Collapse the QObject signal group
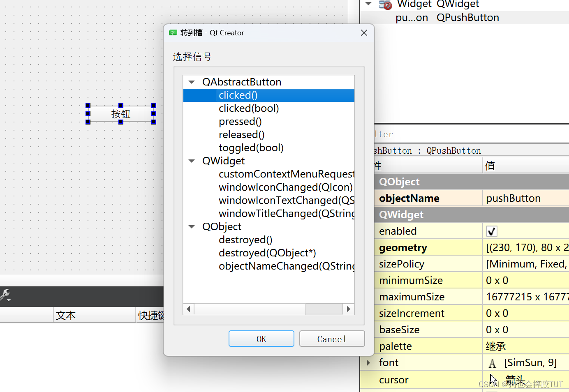Viewport: 569px width, 392px height. 192,227
